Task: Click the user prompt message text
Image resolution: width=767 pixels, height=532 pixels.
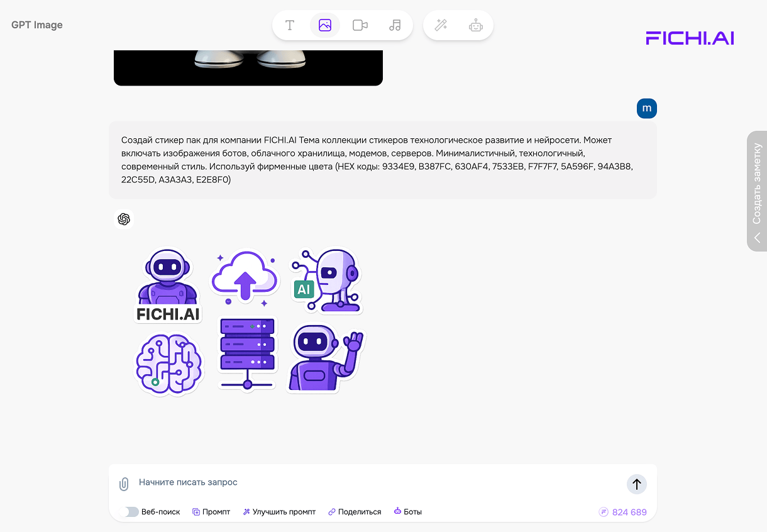Action: [x=377, y=160]
